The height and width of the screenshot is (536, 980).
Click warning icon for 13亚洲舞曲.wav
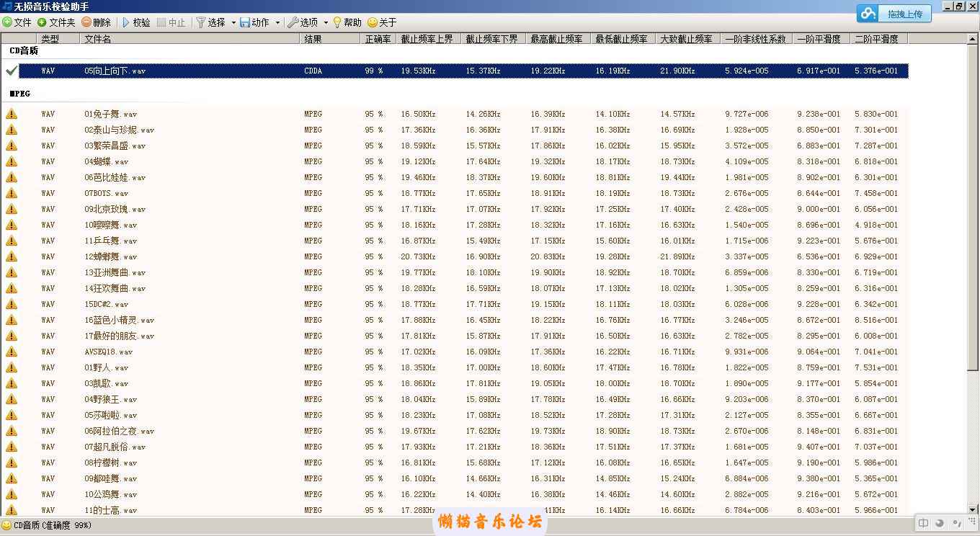11,272
